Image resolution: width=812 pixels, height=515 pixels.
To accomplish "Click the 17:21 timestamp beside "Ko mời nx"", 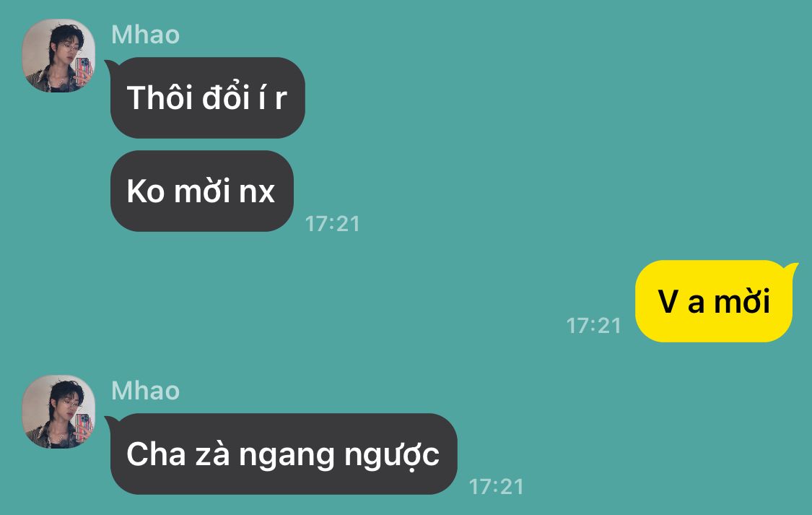I will point(333,224).
